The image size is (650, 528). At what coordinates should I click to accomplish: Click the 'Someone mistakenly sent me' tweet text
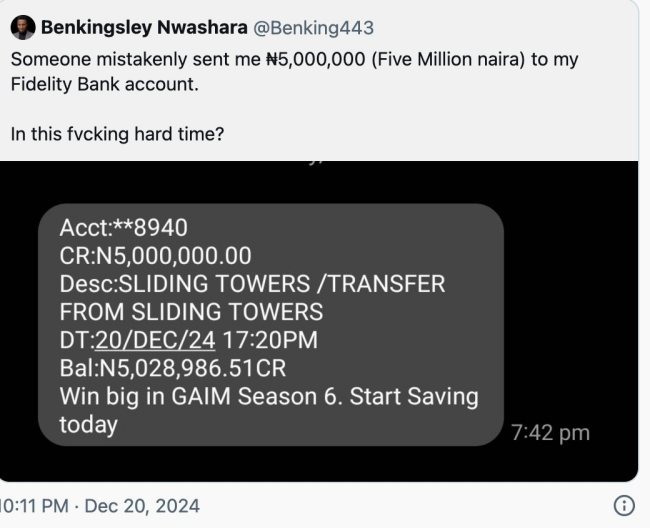point(136,60)
